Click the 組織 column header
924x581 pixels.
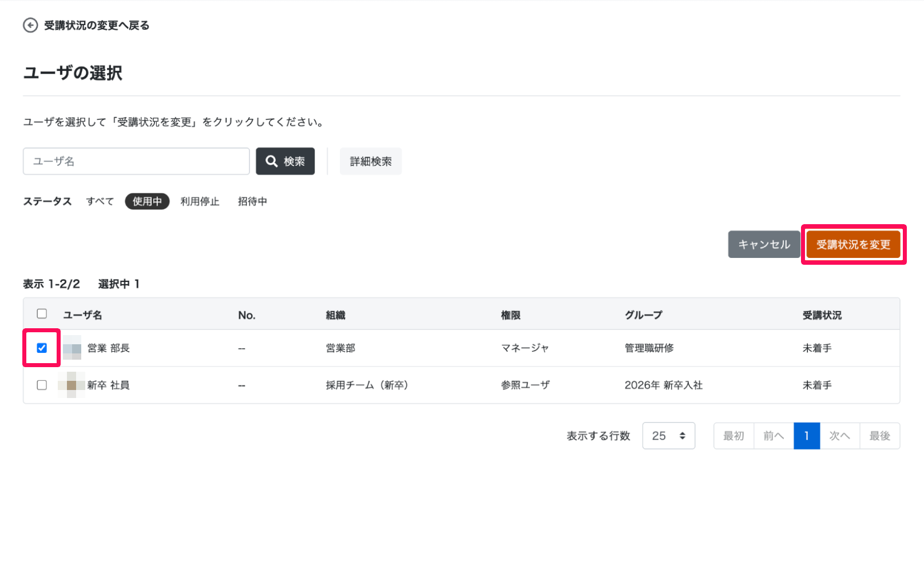(x=336, y=315)
